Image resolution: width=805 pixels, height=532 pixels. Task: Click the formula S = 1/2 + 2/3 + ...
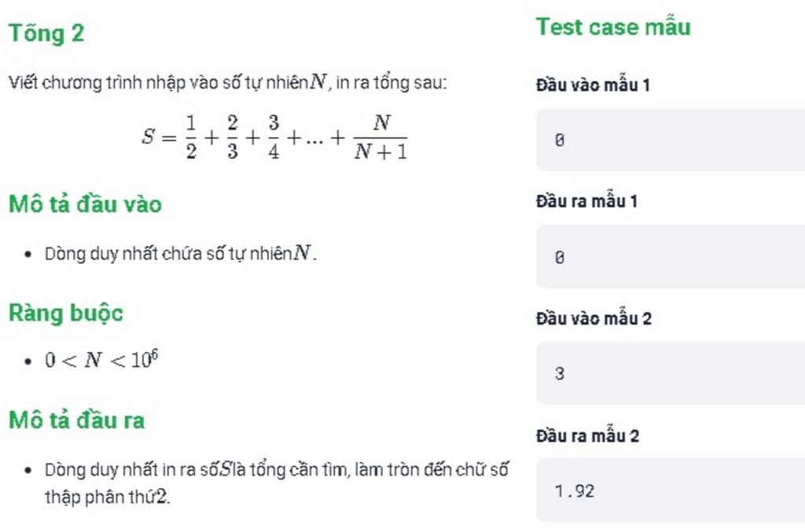click(x=274, y=137)
